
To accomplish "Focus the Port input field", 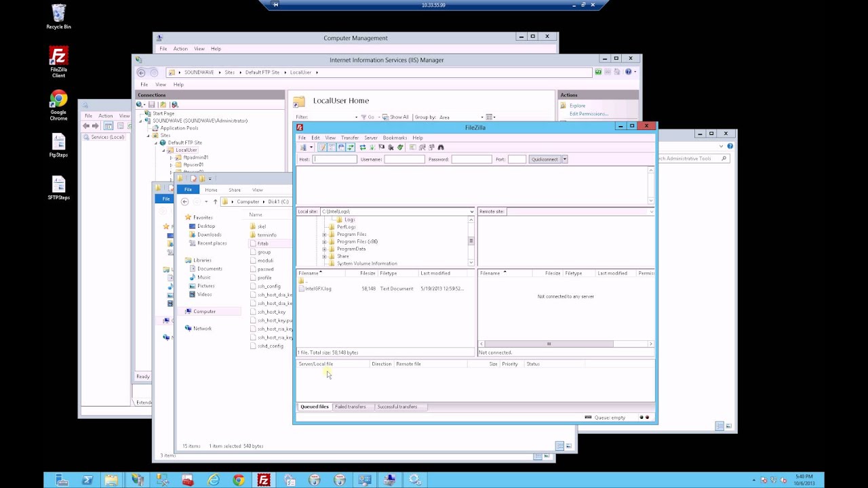I will pyautogui.click(x=517, y=159).
